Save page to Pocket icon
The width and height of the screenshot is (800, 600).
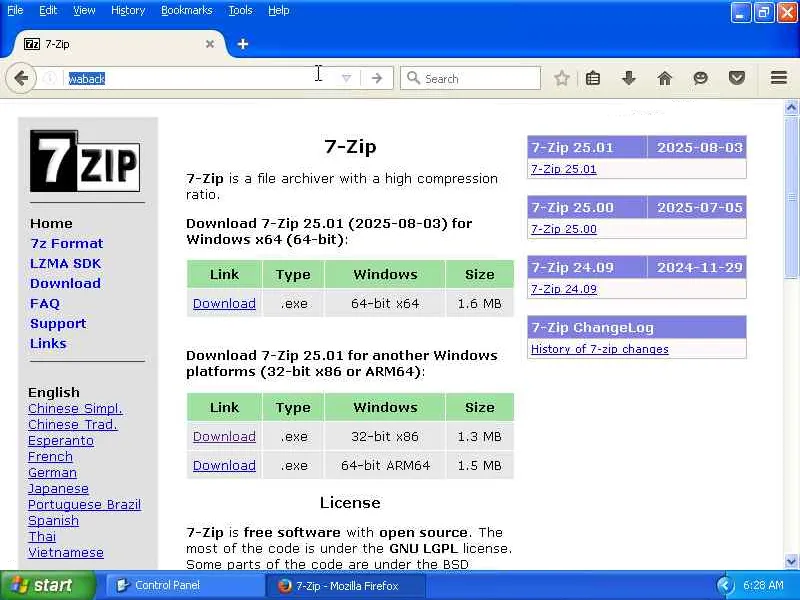pyautogui.click(x=736, y=78)
